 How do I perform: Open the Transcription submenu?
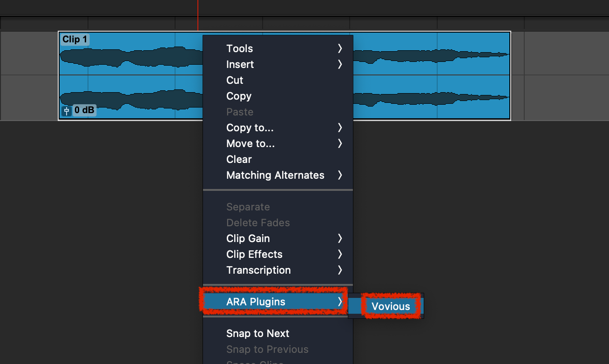[x=258, y=270]
